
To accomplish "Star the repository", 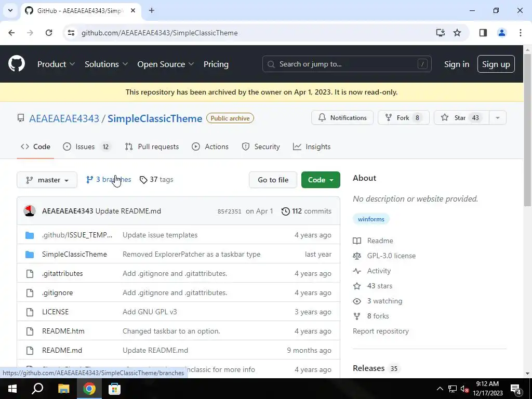I will coord(461,117).
